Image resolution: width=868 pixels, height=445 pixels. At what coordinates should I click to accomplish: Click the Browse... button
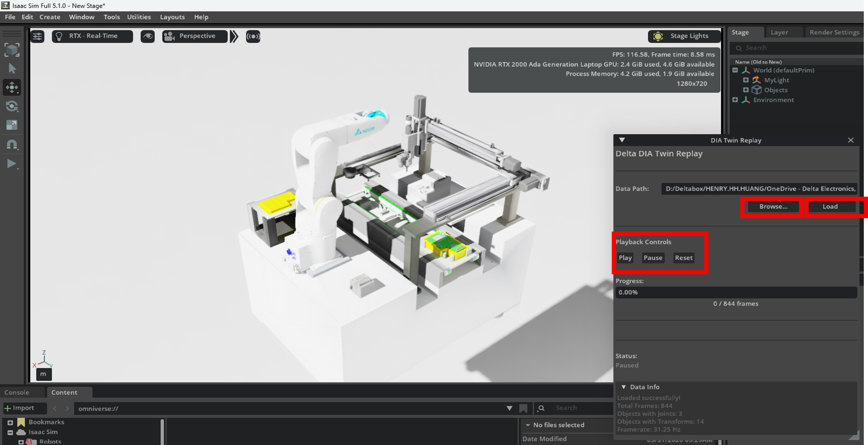(x=773, y=207)
